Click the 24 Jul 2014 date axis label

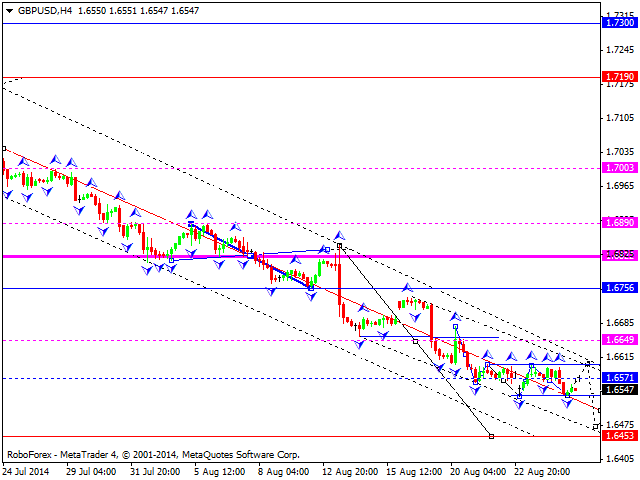(26, 472)
